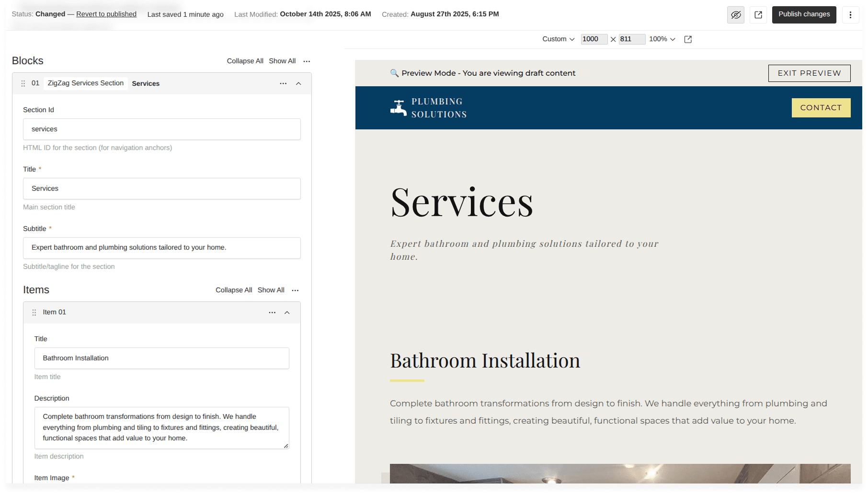Click the Item 01 drag handle
Viewport: 868px width, 495px height.
coord(34,312)
